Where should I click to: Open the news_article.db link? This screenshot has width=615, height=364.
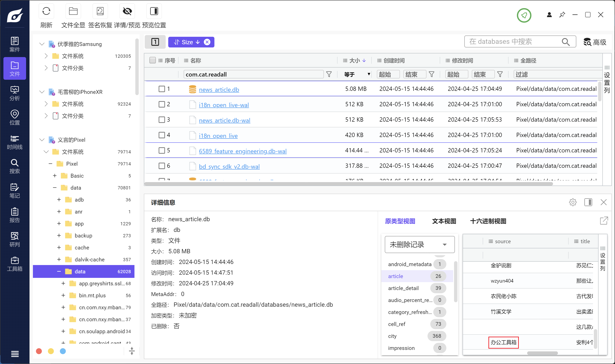coord(219,90)
